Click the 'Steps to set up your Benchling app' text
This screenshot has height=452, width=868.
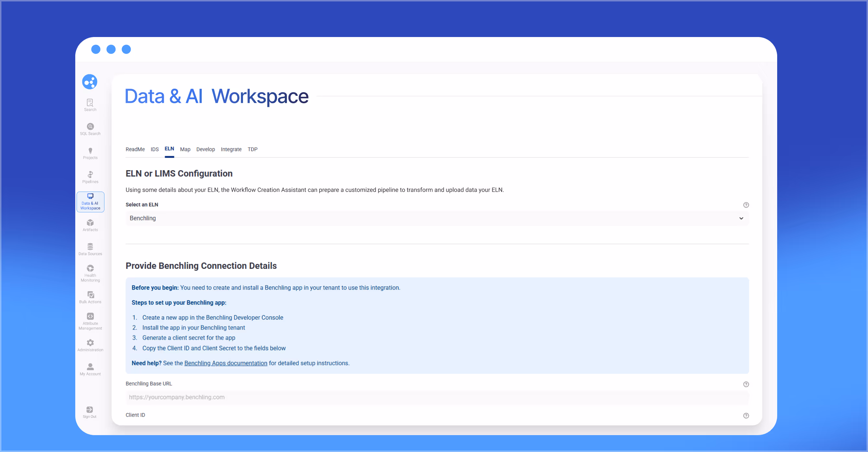(x=179, y=303)
